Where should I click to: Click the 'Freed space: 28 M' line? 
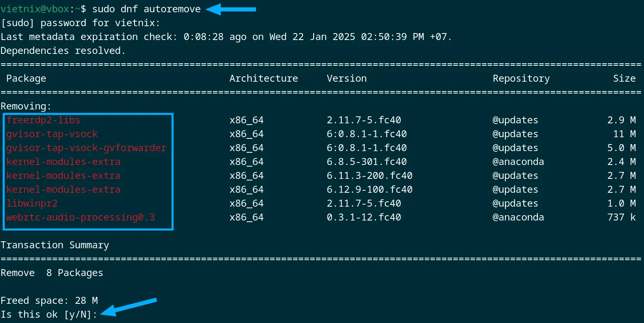[x=49, y=301]
